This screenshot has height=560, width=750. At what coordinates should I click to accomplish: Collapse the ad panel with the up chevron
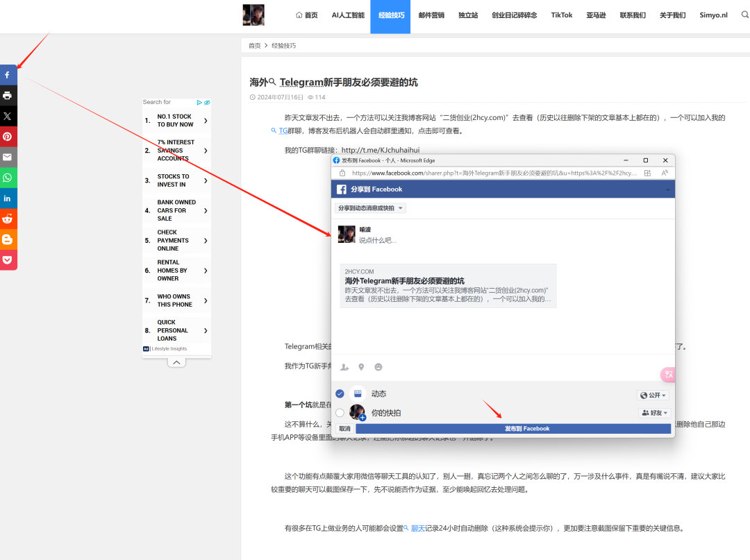[176, 363]
